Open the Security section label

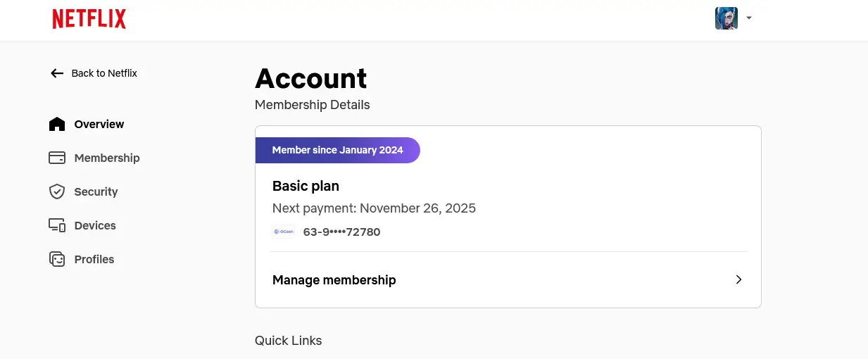tap(96, 191)
